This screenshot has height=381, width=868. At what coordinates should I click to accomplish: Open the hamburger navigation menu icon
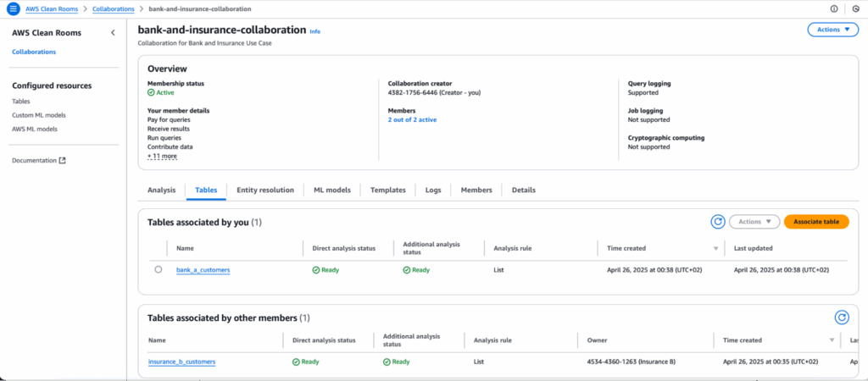pyautogui.click(x=14, y=8)
